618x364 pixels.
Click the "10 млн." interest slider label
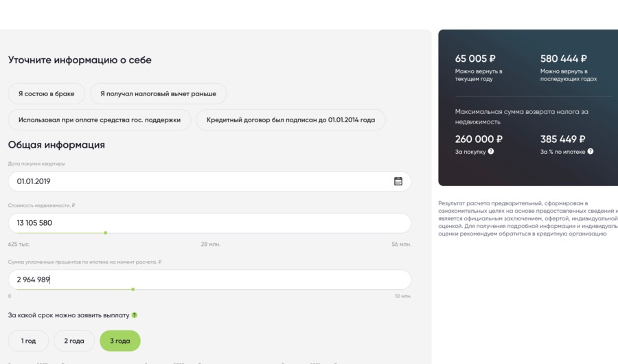tap(402, 296)
